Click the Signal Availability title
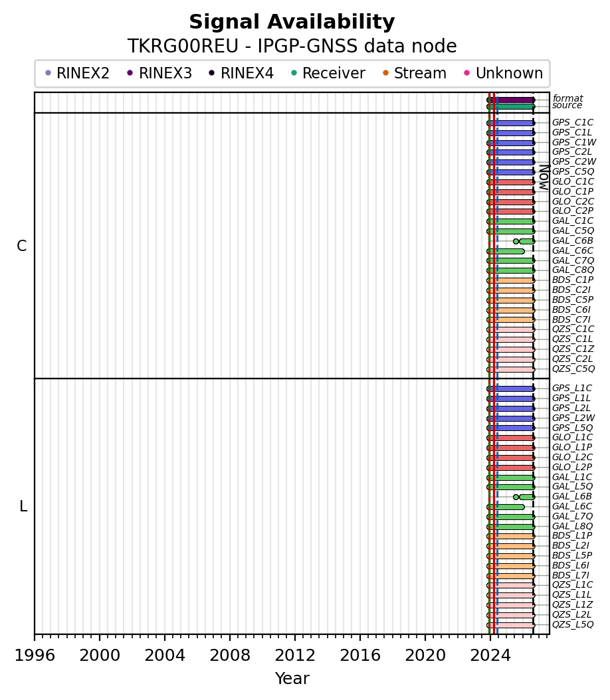The image size is (610, 700). [292, 22]
